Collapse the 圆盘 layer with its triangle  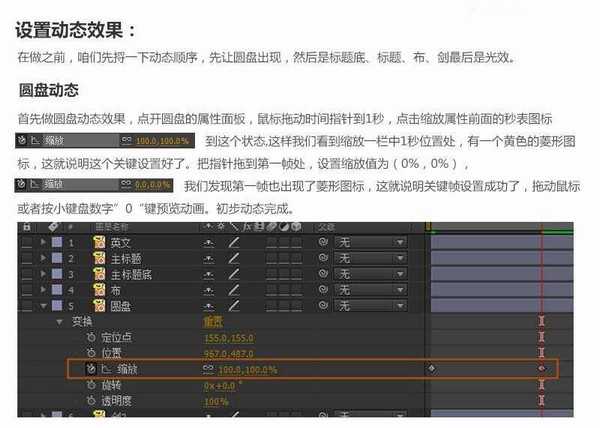pyautogui.click(x=43, y=306)
